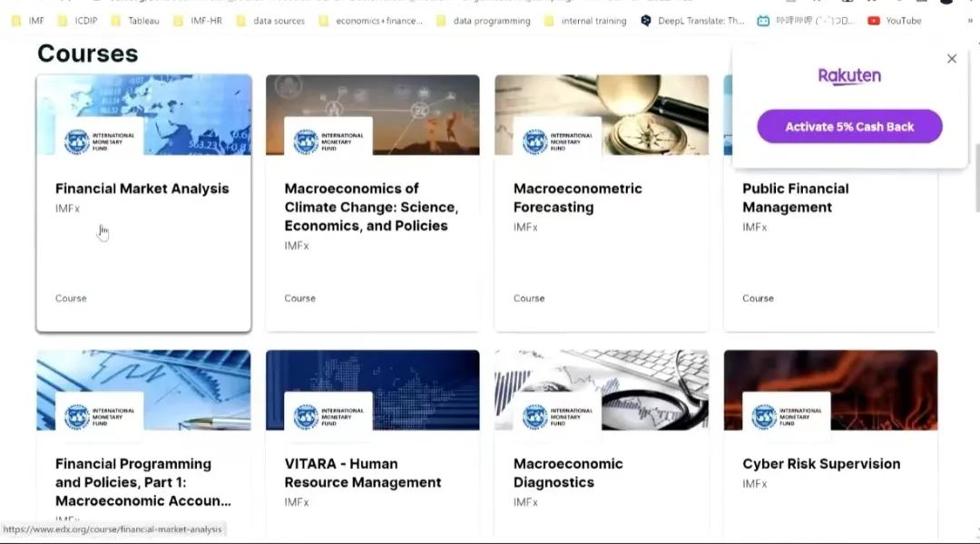The image size is (980, 544).
Task: Expand the bookmarks overflow chevron
Action: pos(971,21)
